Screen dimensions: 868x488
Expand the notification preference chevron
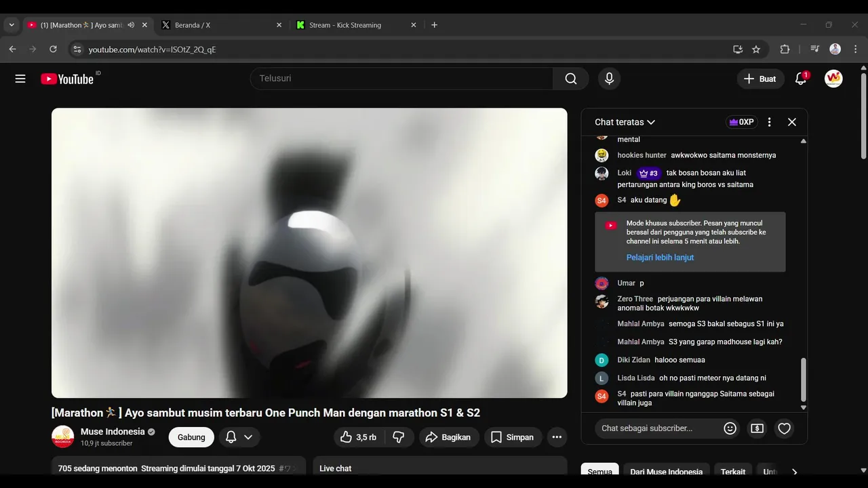coord(248,437)
